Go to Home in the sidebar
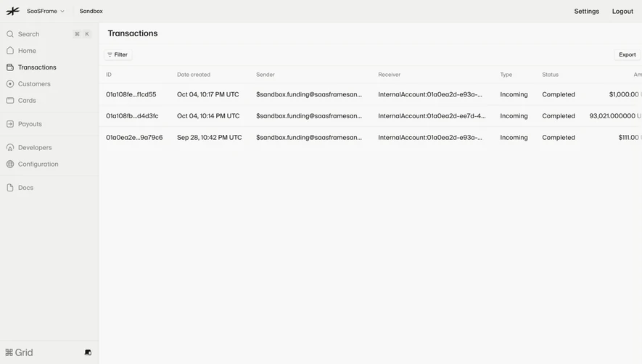 [27, 51]
